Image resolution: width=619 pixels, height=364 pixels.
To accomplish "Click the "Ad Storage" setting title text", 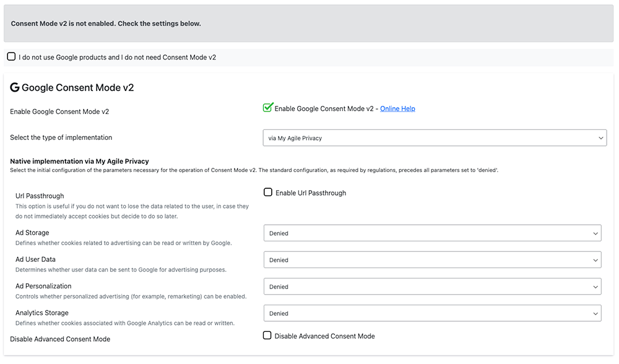I will pyautogui.click(x=32, y=233).
